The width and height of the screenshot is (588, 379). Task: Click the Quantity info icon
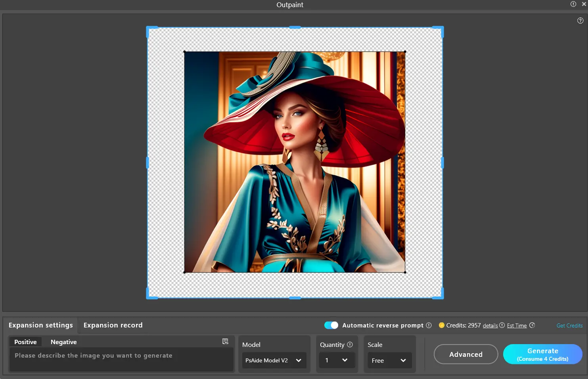[x=350, y=345]
